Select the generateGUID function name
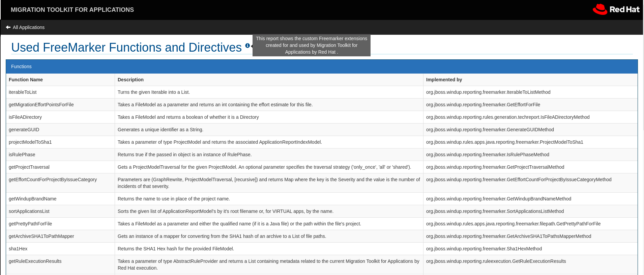Viewport: 644px width, 275px height. 24,130
